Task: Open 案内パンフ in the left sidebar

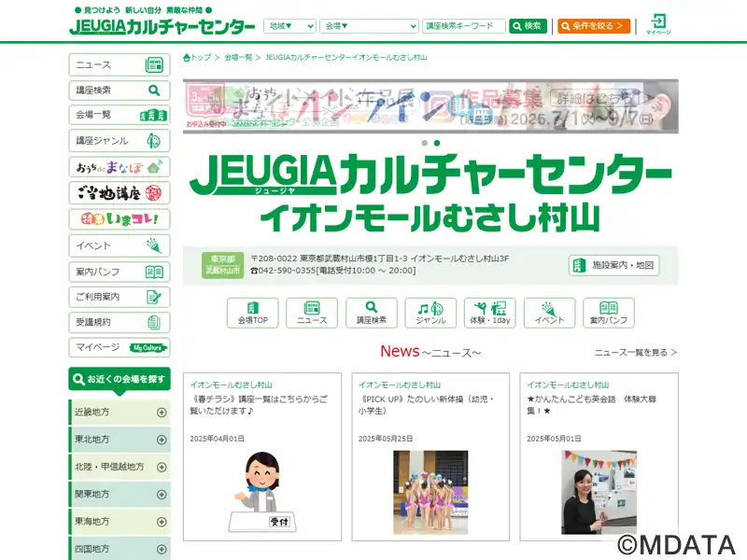Action: [x=120, y=272]
